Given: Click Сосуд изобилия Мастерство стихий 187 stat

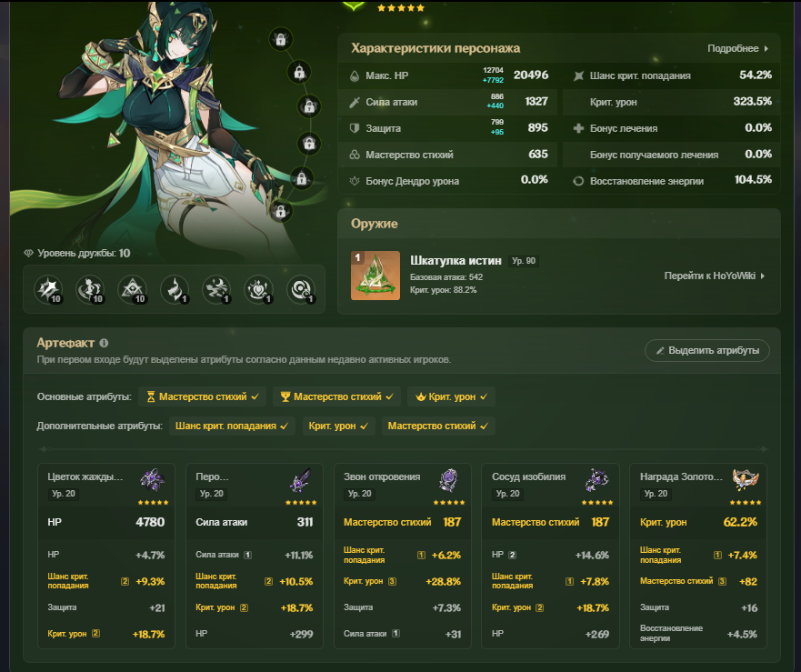Looking at the screenshot, I should tap(551, 522).
